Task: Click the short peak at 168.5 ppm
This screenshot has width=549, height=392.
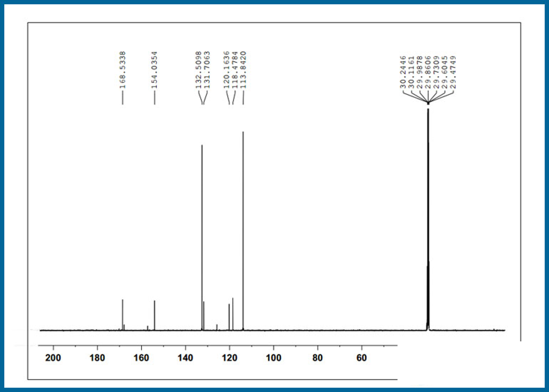Action: coord(122,314)
